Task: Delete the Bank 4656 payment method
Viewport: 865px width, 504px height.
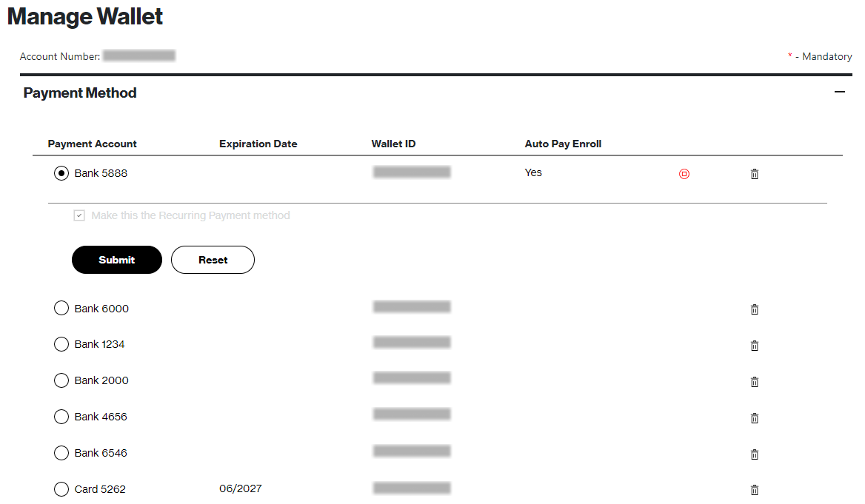Action: pyautogui.click(x=755, y=417)
